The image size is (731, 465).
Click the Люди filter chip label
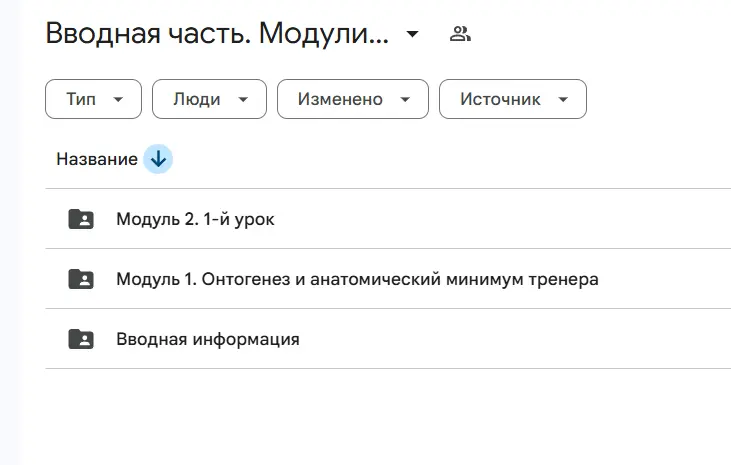pos(197,99)
